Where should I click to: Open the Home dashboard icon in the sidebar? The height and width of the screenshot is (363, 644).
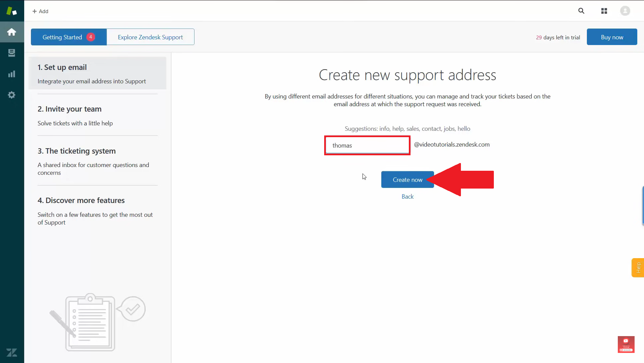pyautogui.click(x=12, y=32)
